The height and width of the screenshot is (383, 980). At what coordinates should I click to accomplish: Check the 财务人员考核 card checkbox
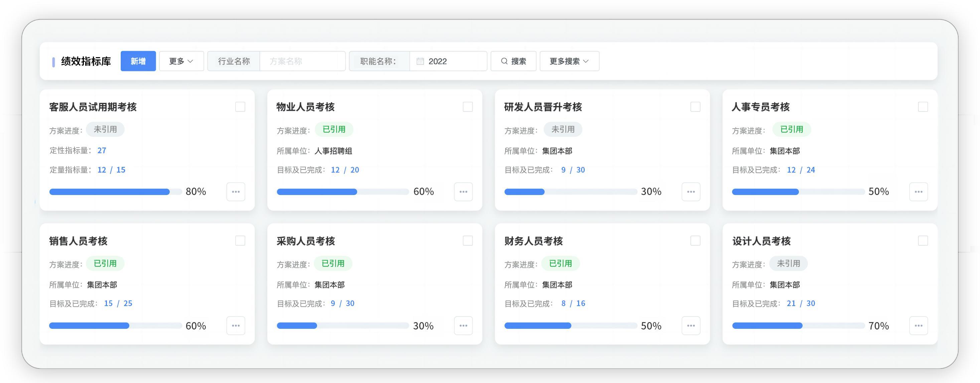point(695,241)
